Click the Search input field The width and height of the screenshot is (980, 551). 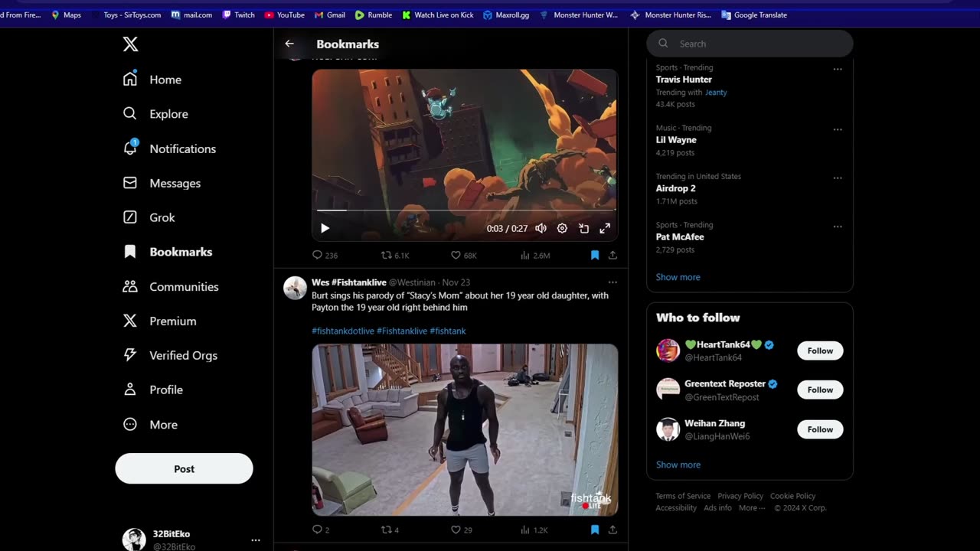pyautogui.click(x=750, y=44)
